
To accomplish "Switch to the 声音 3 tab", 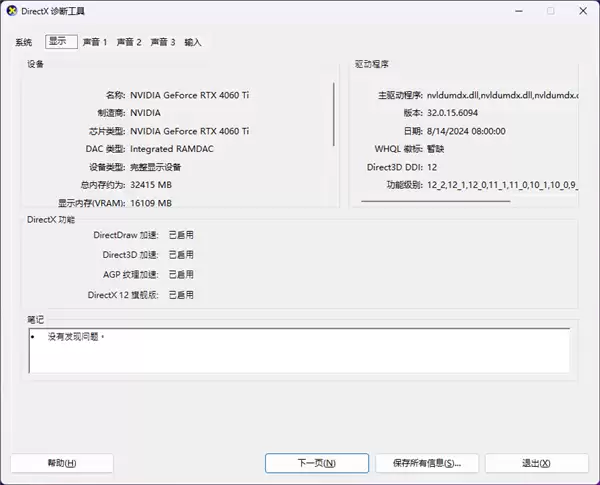I will [163, 43].
